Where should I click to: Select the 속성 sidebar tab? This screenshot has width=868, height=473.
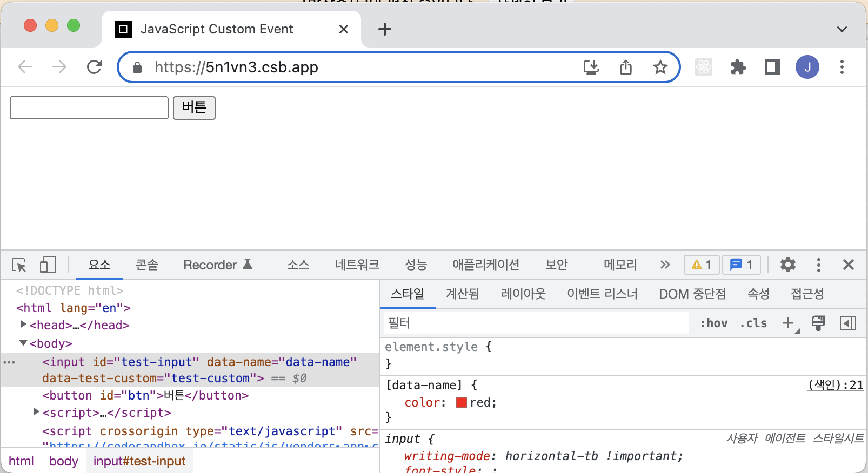pos(758,294)
